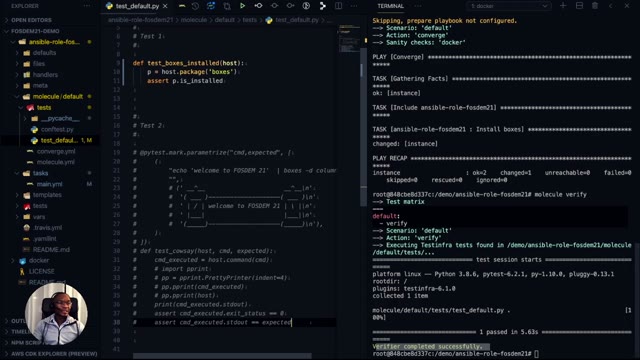Click the presenter webcam thumbnail

(56, 314)
